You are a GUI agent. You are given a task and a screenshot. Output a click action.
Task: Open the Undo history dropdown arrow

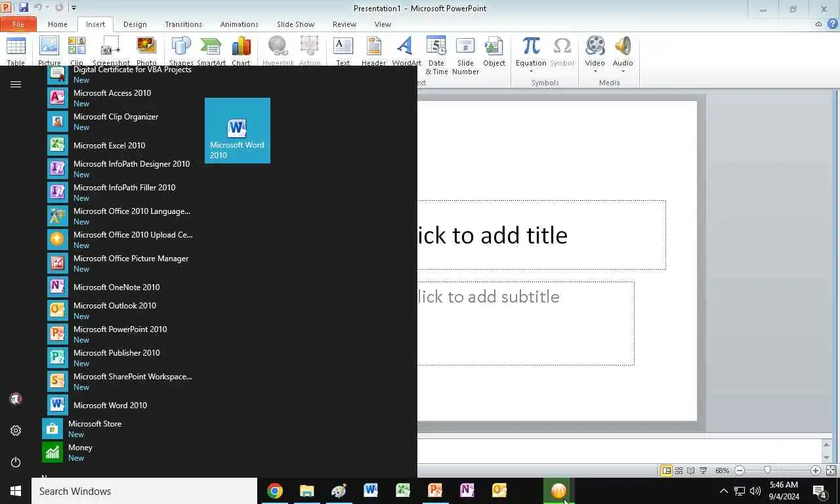47,8
